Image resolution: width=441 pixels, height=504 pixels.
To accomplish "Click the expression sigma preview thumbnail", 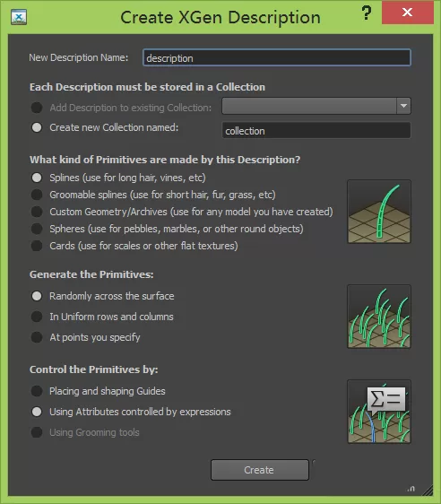I will [379, 412].
